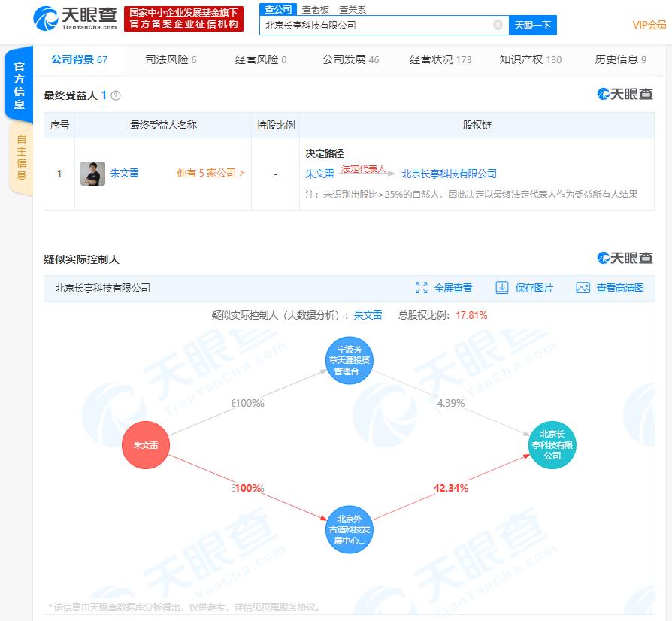This screenshot has height=621, width=672.
Task: Open the 公司发展 46 tab
Action: [350, 59]
